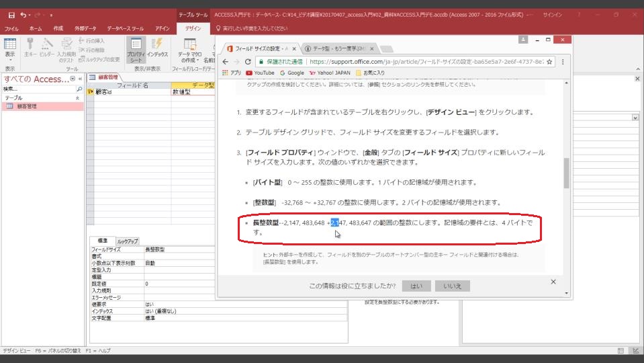Click the search magnifier in navigation pane
The width and height of the screenshot is (644, 363).
(79, 88)
